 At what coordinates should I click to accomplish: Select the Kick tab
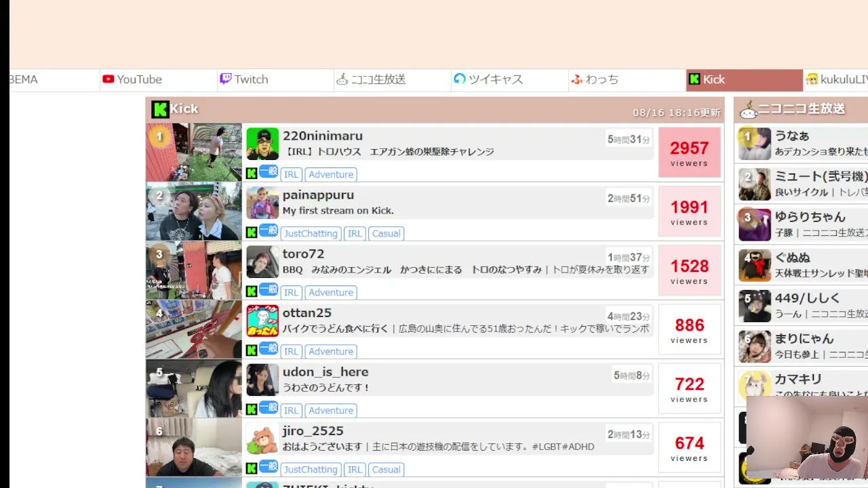(745, 80)
